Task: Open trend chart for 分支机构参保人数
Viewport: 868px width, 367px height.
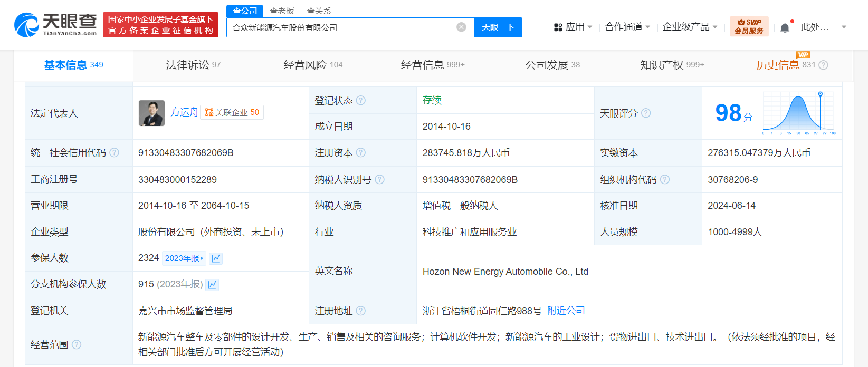Action: pyautogui.click(x=212, y=285)
